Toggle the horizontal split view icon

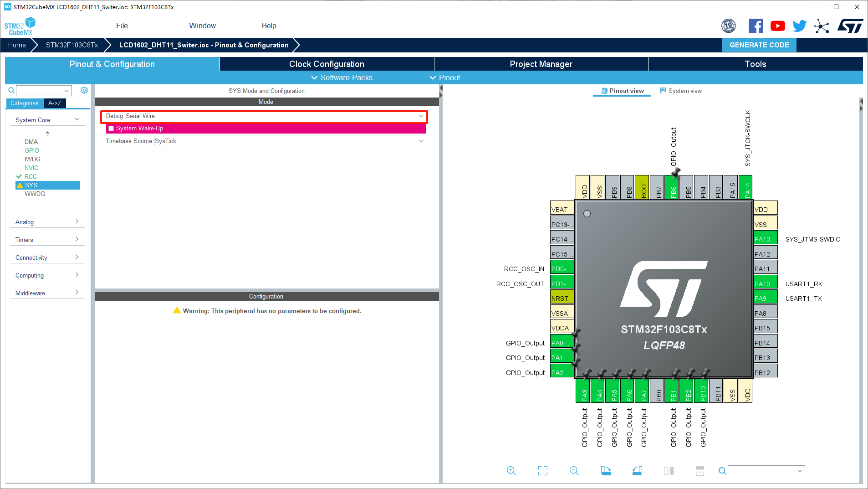[700, 471]
